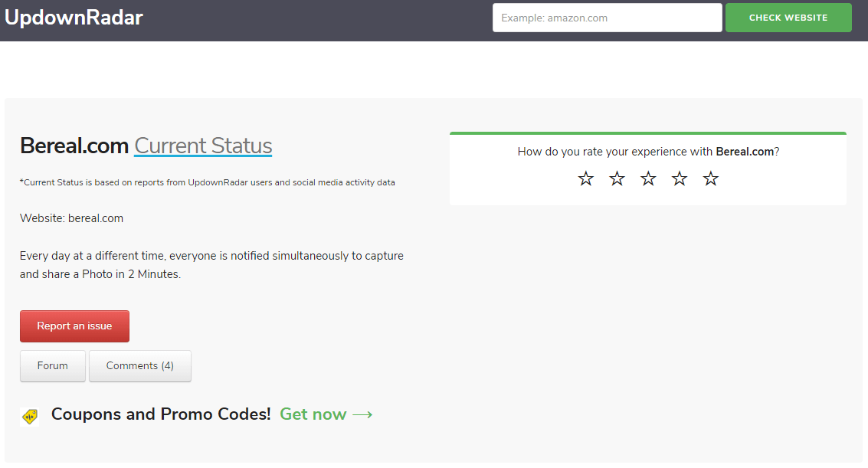Click the Current Status footnote text
The image size is (868, 468).
(207, 183)
